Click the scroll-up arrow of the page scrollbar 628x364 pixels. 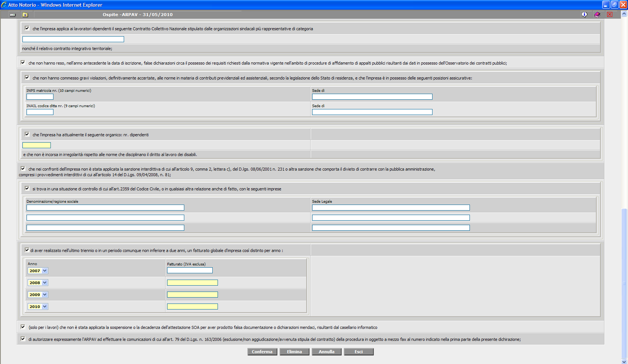coord(624,14)
